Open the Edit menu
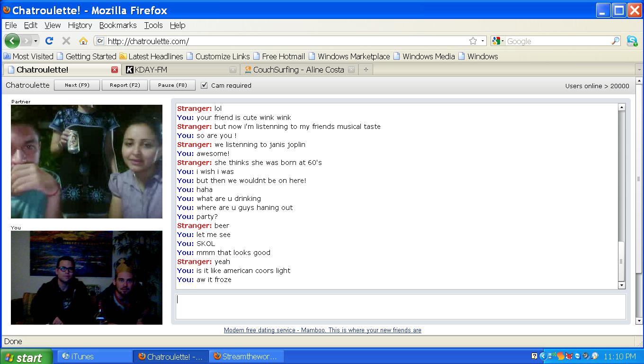Screen dimensions: 644x364 tap(31, 25)
